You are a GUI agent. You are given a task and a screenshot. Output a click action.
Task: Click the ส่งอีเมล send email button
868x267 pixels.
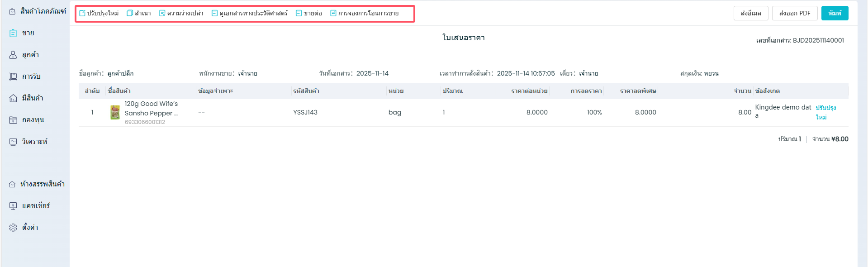[750, 13]
